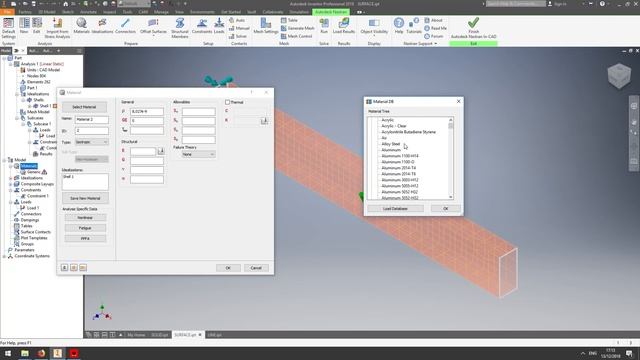Click Generate Mesh
The image size is (640, 360).
298,28
